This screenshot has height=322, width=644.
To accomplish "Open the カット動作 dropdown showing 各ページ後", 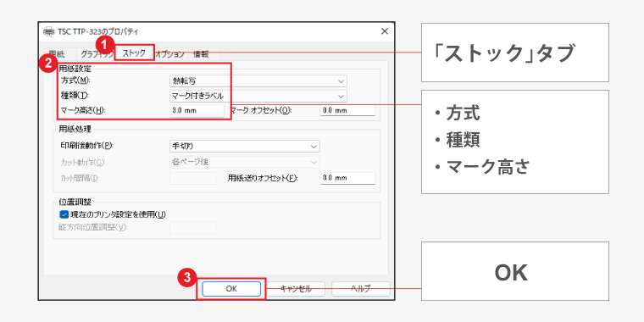I will pyautogui.click(x=244, y=162).
